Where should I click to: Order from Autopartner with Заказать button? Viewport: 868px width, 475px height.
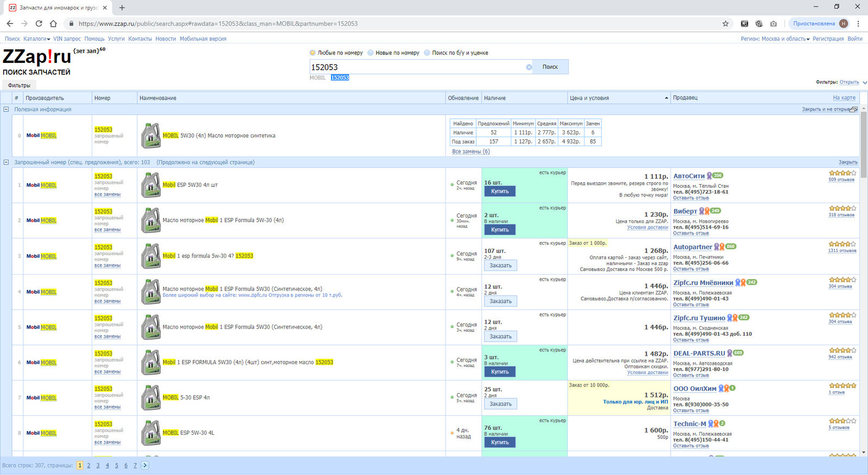click(x=500, y=265)
